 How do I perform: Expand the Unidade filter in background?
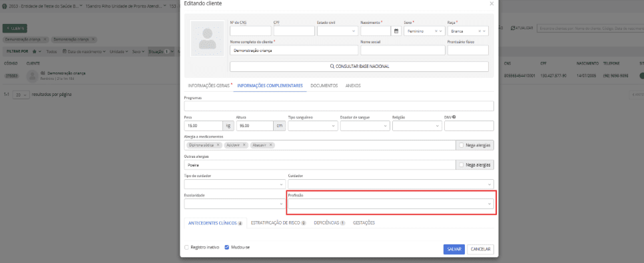tap(119, 52)
